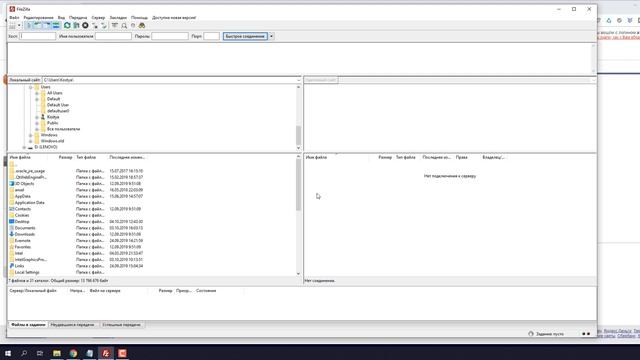Screen dimensions: 640x360
Task: Focus the Пароль input field
Action: click(170, 36)
